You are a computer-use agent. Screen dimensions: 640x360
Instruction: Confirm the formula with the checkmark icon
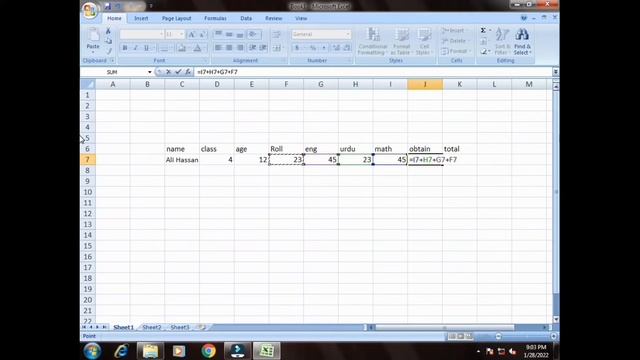coord(178,72)
